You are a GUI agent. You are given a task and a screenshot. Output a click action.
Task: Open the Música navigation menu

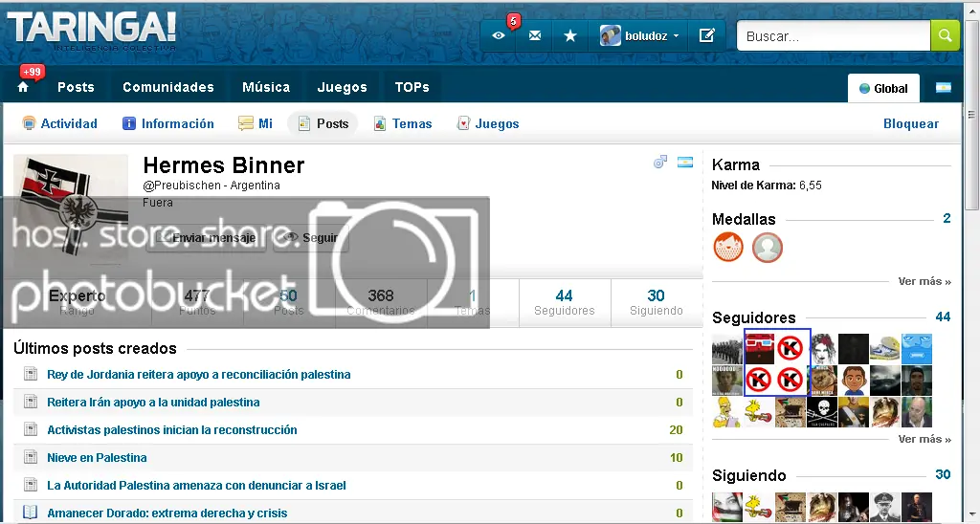click(266, 87)
